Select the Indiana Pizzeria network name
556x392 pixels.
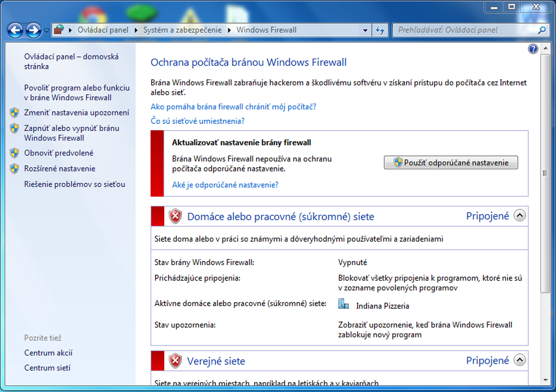point(383,306)
